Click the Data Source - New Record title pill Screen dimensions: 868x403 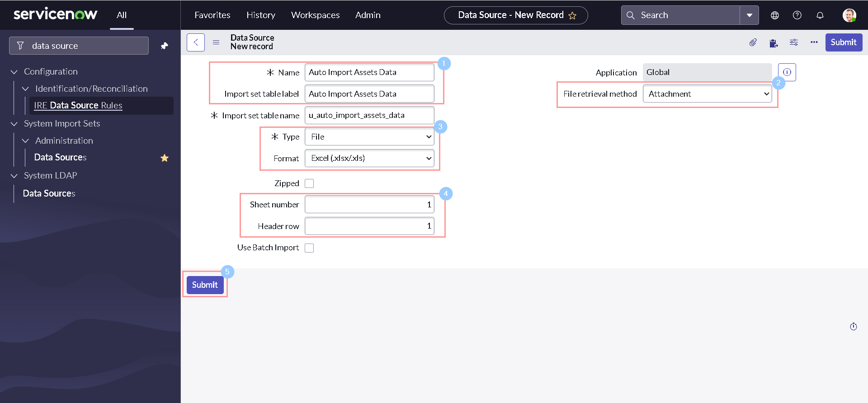(516, 15)
